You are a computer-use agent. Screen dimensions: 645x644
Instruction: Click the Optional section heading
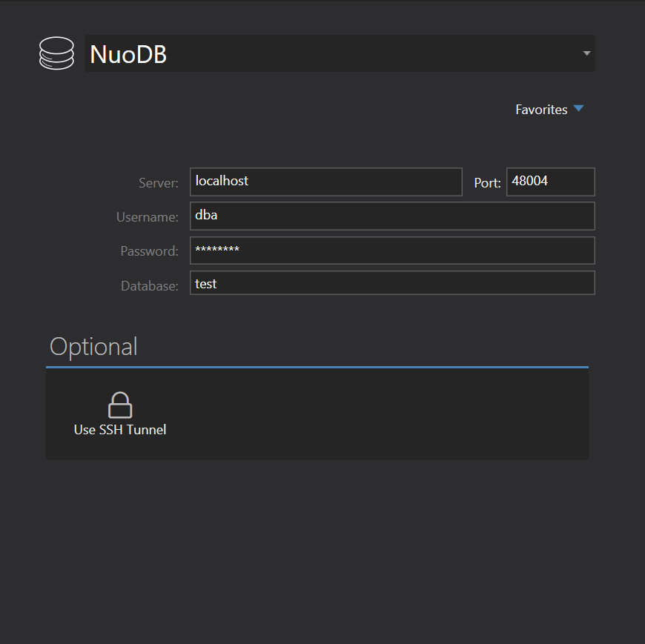coord(93,347)
